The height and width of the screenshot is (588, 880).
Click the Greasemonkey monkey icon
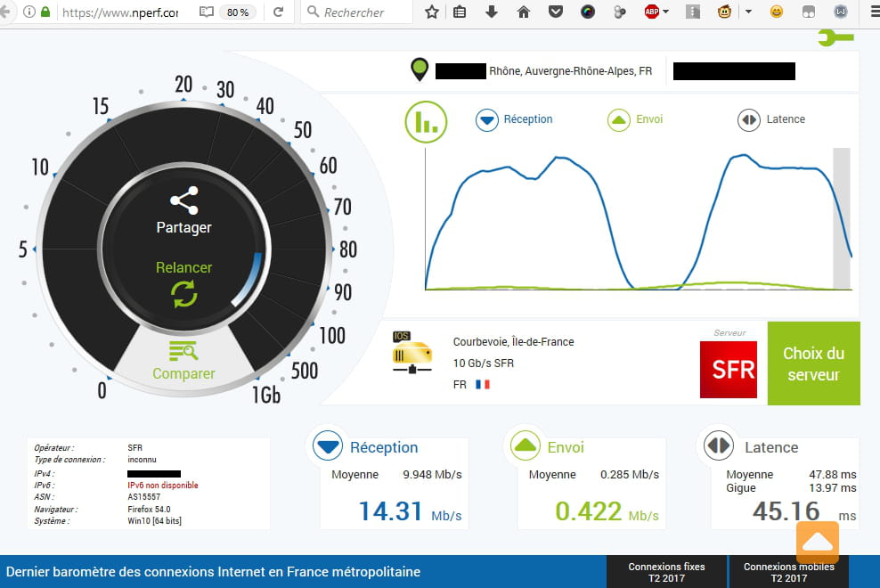point(724,12)
